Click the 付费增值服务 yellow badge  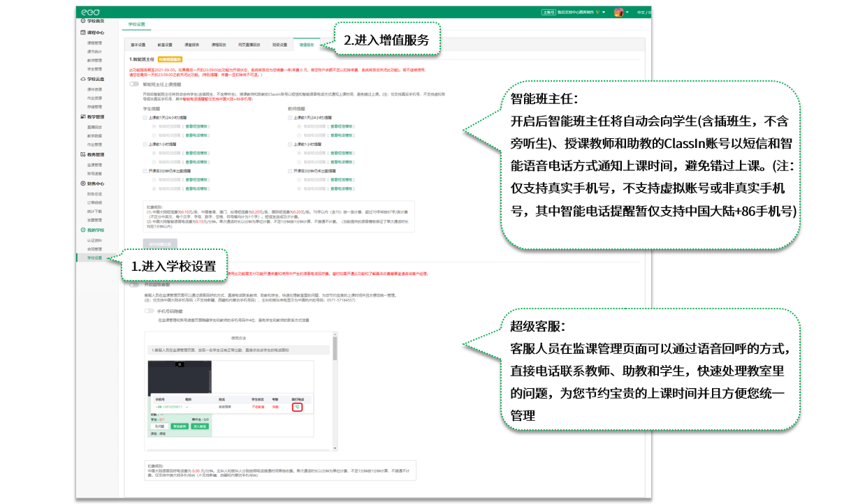[170, 59]
